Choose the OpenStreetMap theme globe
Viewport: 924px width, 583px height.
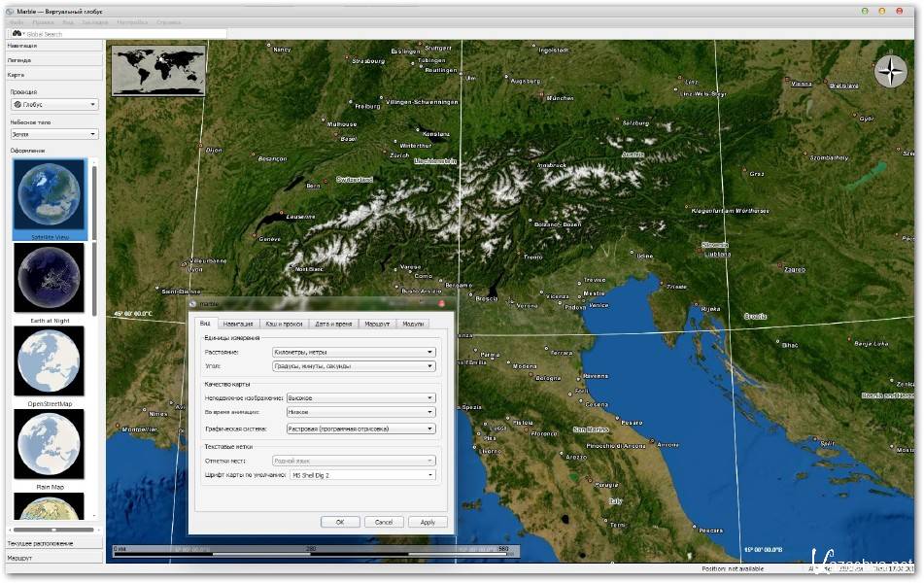click(x=49, y=360)
